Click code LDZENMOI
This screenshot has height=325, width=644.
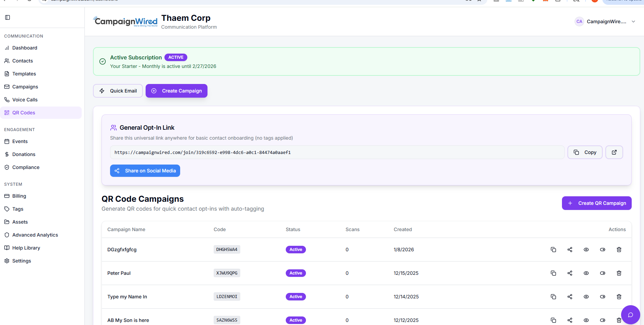click(227, 297)
